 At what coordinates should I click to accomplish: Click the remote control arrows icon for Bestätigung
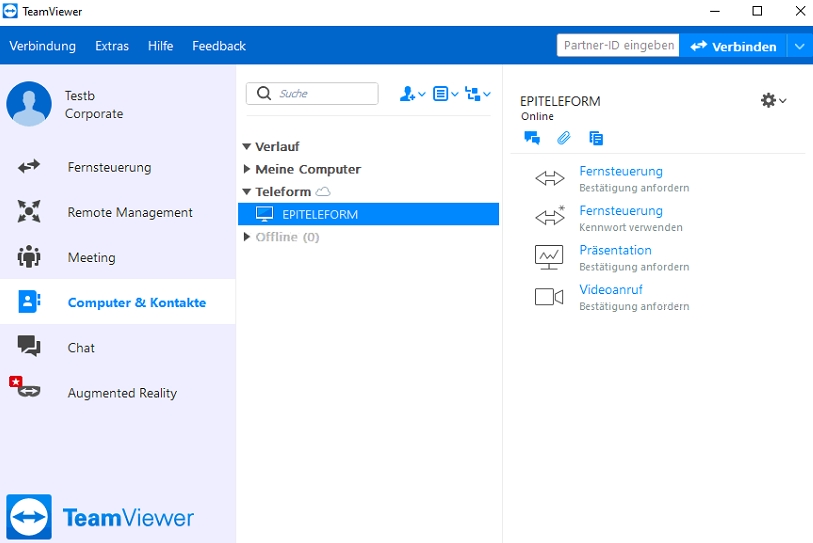pos(550,178)
